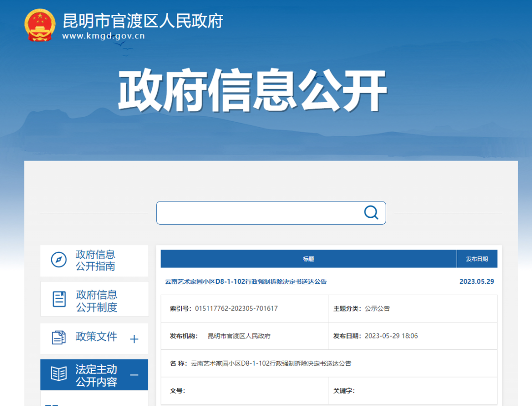Image resolution: width=532 pixels, height=406 pixels.
Task: Select the 发布日期 column header
Action: [x=477, y=258]
